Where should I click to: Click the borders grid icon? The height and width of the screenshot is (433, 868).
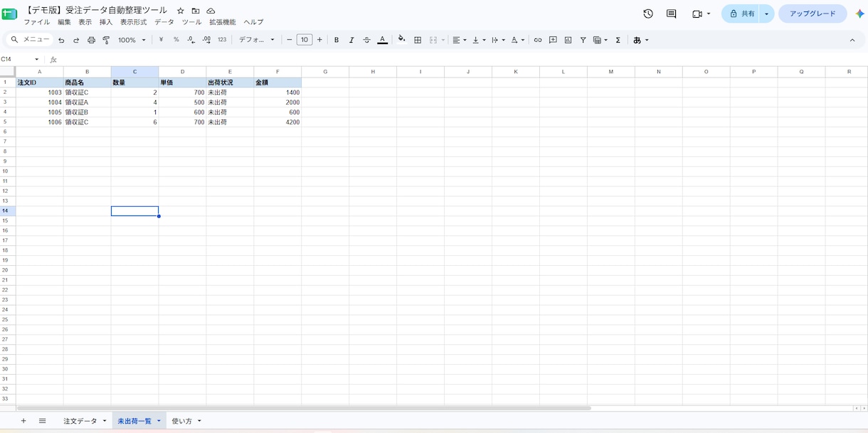(418, 41)
